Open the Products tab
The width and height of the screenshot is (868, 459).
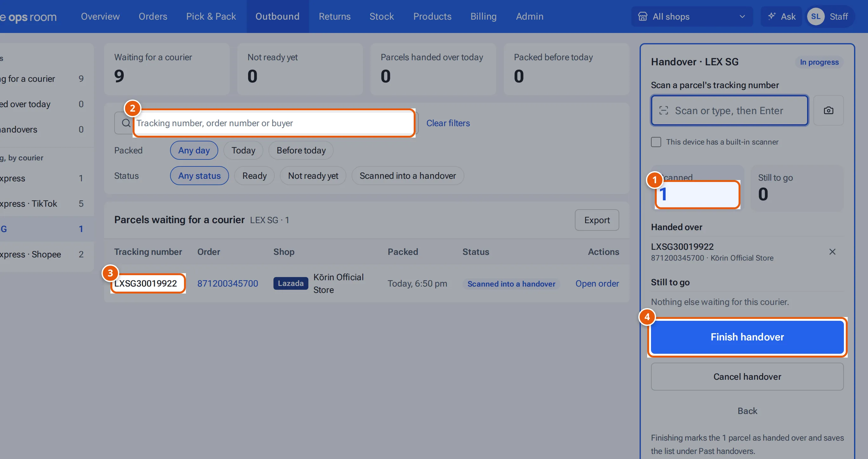(432, 16)
